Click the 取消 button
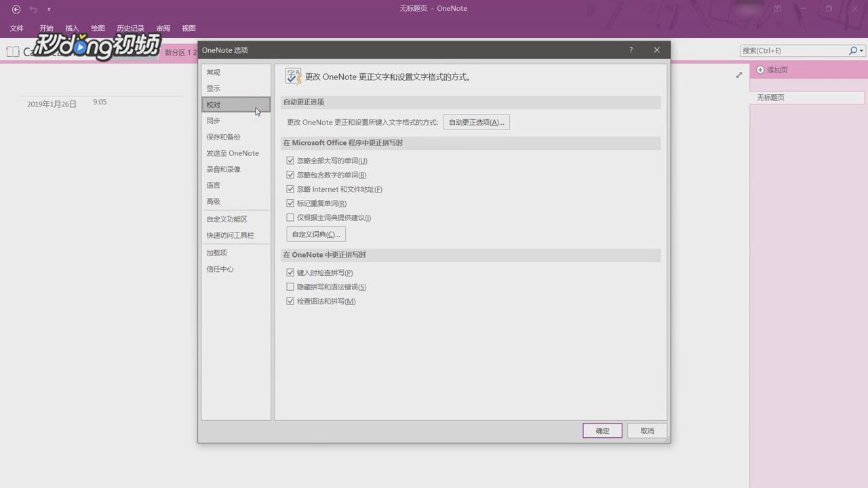Image resolution: width=868 pixels, height=488 pixels. (647, 430)
